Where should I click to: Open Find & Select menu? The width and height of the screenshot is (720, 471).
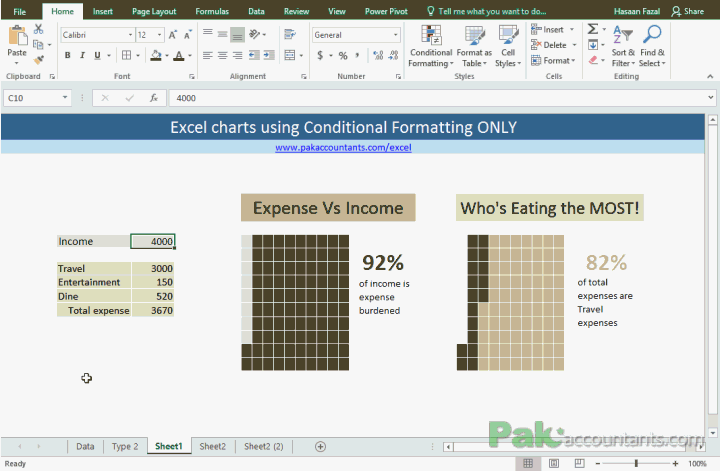coord(652,46)
